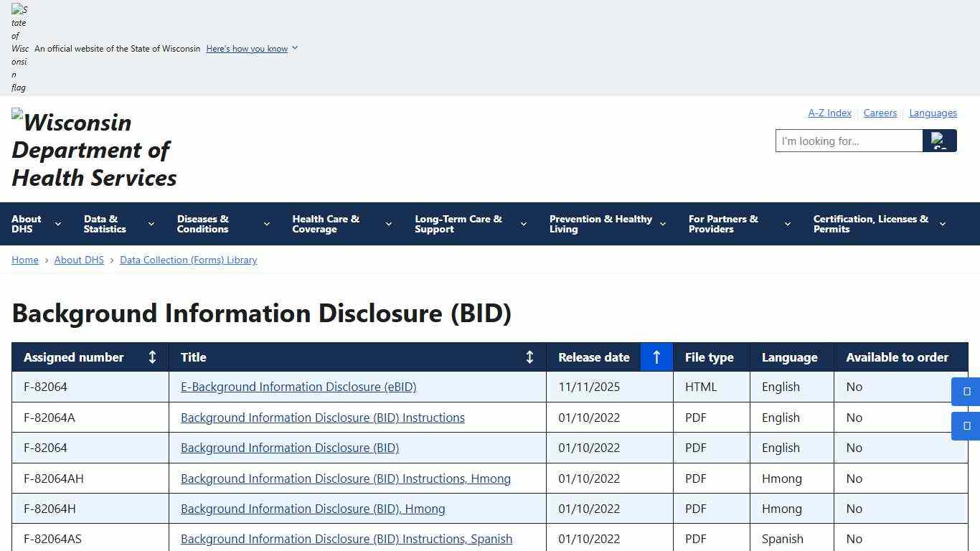The height and width of the screenshot is (551, 980).
Task: Click the Careers link
Action: coord(880,113)
